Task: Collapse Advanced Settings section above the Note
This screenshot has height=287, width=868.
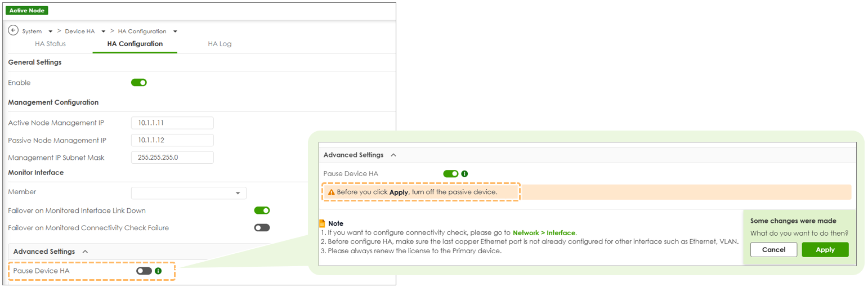Action: click(393, 155)
